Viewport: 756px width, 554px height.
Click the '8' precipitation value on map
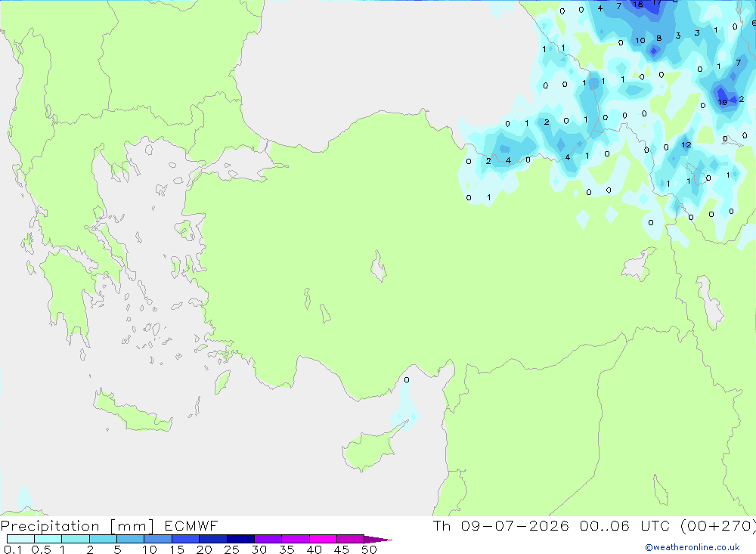click(658, 39)
